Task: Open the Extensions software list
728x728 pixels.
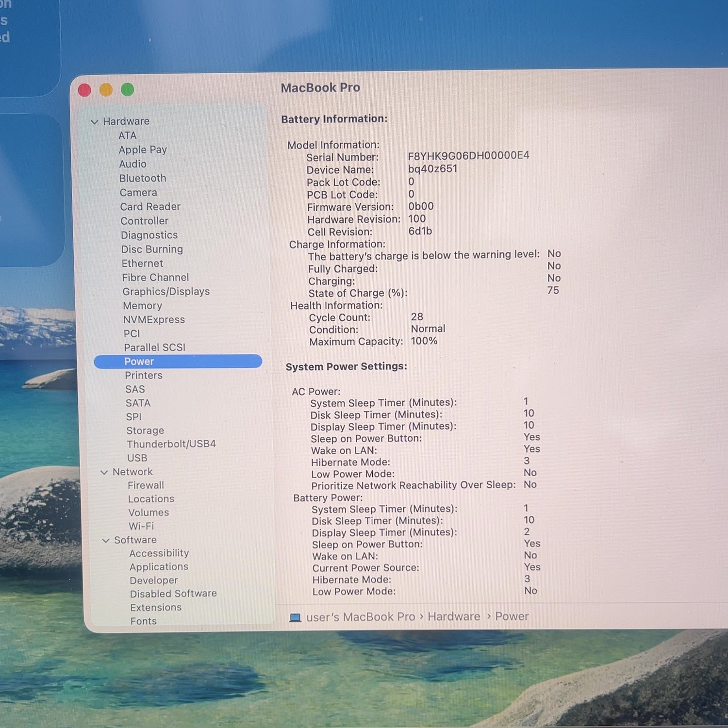Action: 156,608
